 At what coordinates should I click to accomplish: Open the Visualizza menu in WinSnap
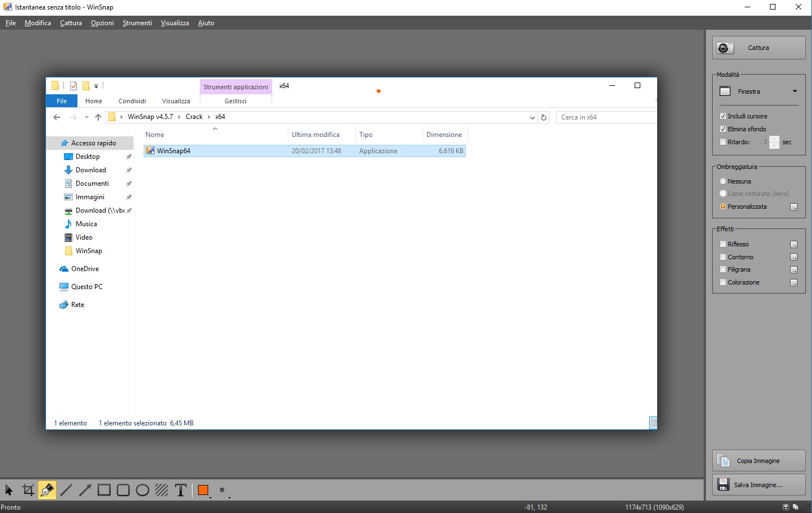[175, 23]
